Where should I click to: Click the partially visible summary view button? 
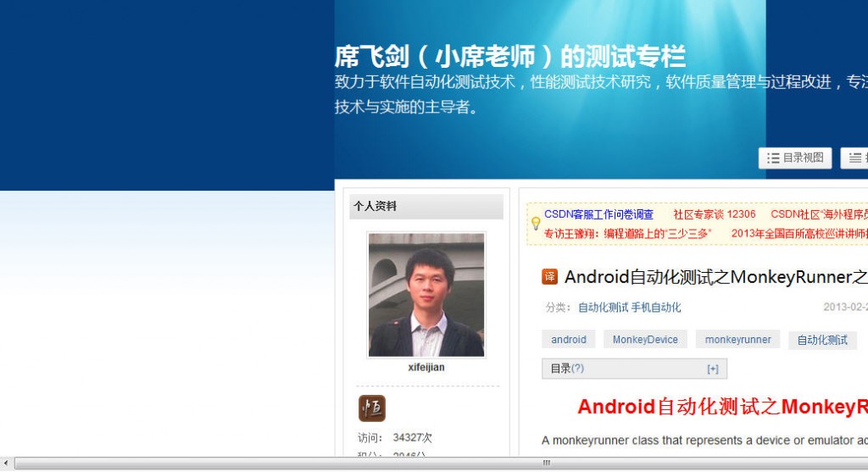click(x=854, y=158)
